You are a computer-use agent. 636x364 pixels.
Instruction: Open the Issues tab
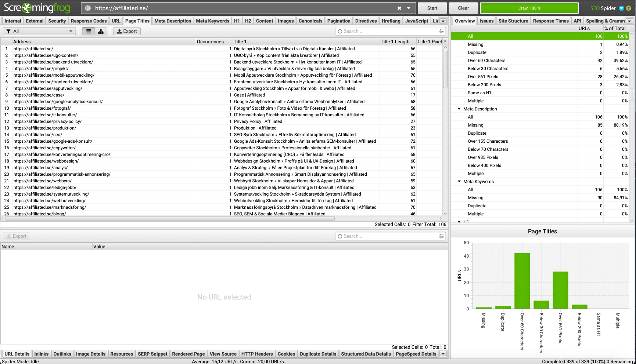(486, 21)
